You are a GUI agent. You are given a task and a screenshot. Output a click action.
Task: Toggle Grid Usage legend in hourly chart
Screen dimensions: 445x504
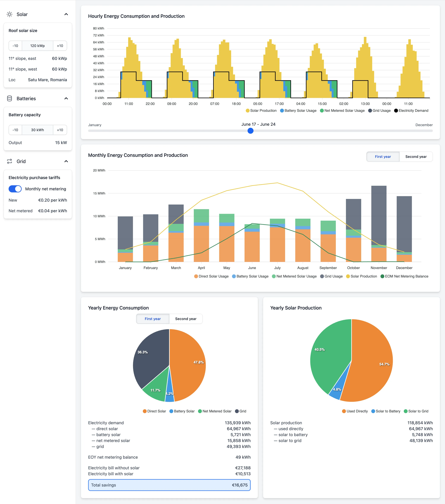pos(379,110)
